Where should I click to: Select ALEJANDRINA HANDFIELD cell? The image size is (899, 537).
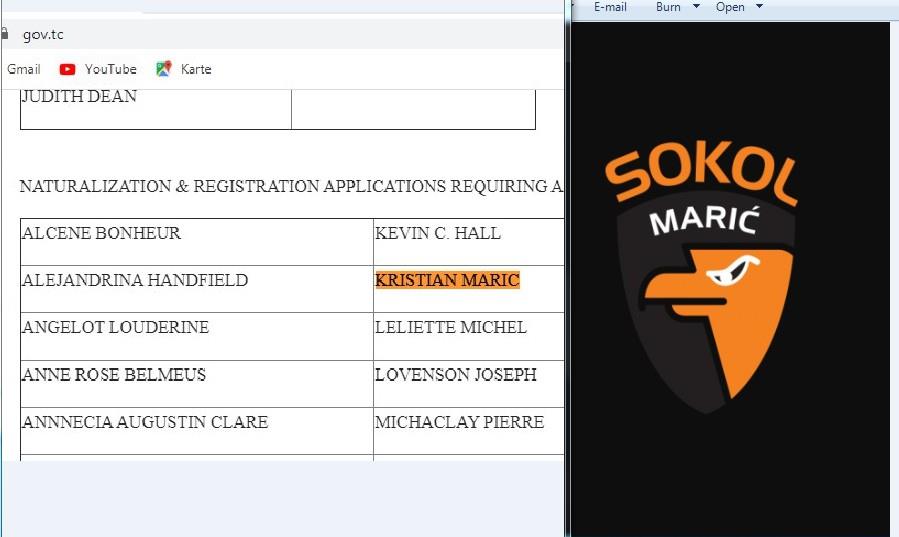point(197,289)
